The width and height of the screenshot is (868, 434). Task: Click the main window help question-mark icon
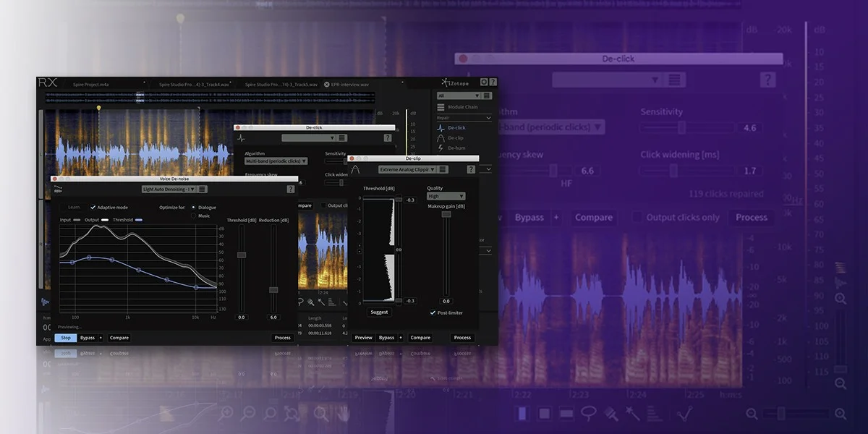[493, 82]
